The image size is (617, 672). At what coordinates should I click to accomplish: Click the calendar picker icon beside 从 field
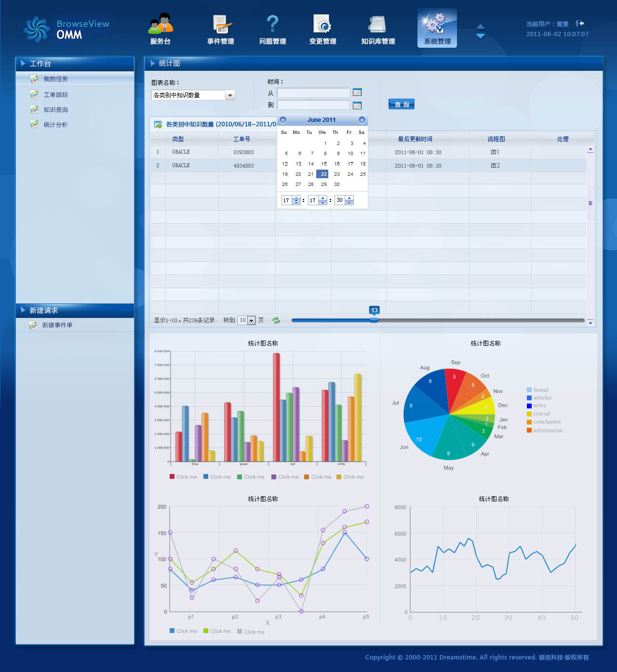point(357,92)
